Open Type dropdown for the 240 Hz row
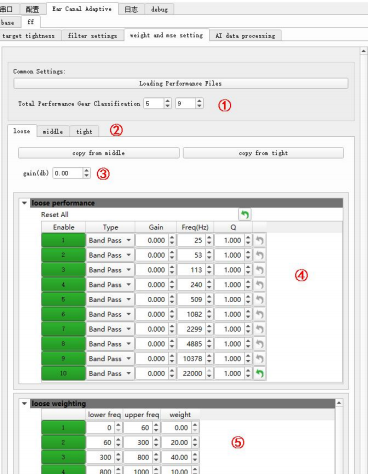368x474 pixels. tap(110, 285)
